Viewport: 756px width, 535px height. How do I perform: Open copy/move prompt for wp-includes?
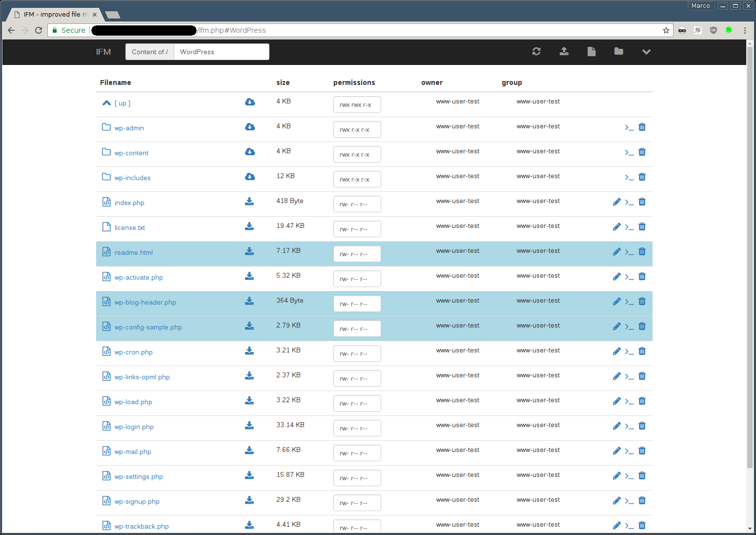[630, 178]
